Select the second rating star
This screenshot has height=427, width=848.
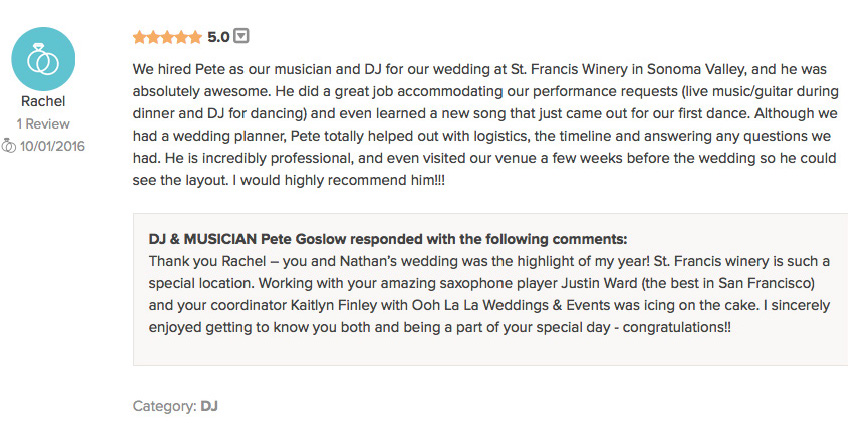tap(154, 37)
